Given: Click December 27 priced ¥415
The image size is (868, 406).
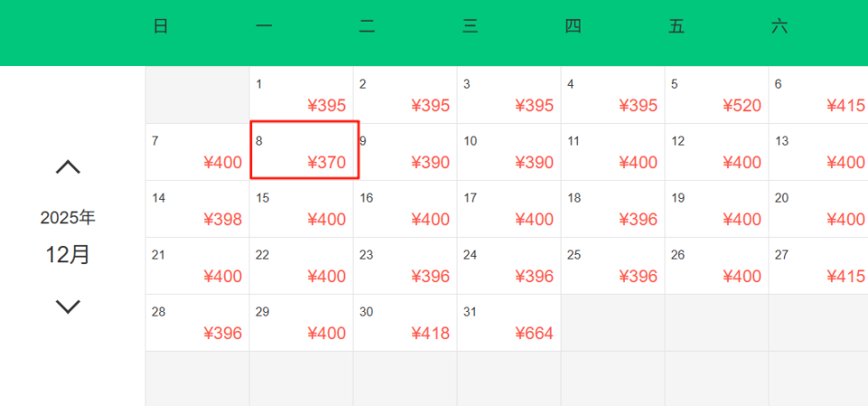Looking at the screenshot, I should [x=818, y=266].
